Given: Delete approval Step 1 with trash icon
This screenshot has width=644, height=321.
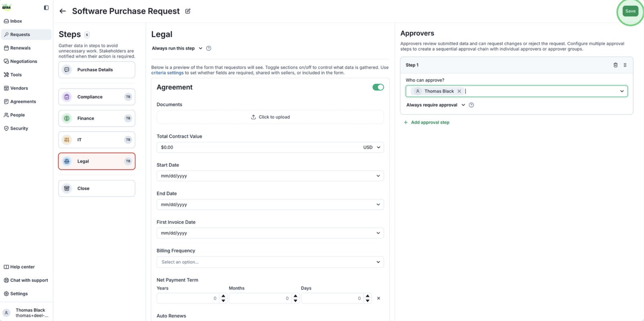Looking at the screenshot, I should (x=615, y=65).
